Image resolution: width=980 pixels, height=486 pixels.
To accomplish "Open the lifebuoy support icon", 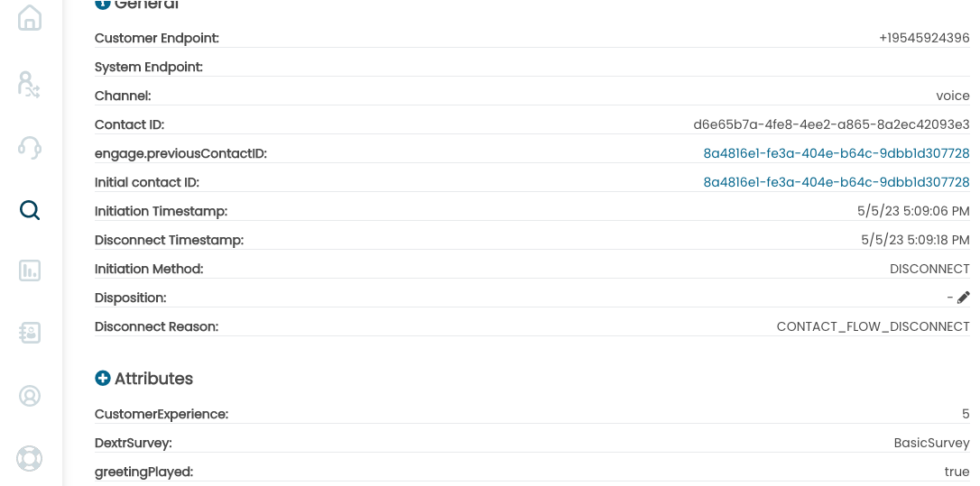I will tap(30, 458).
